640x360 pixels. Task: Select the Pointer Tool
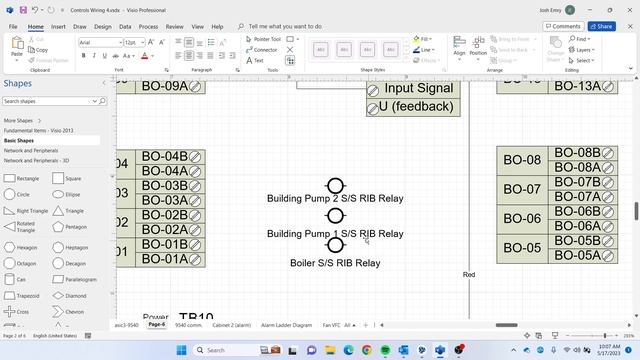pos(263,39)
